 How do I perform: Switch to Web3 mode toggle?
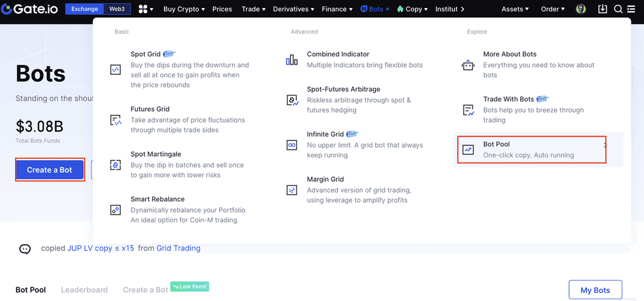(117, 9)
